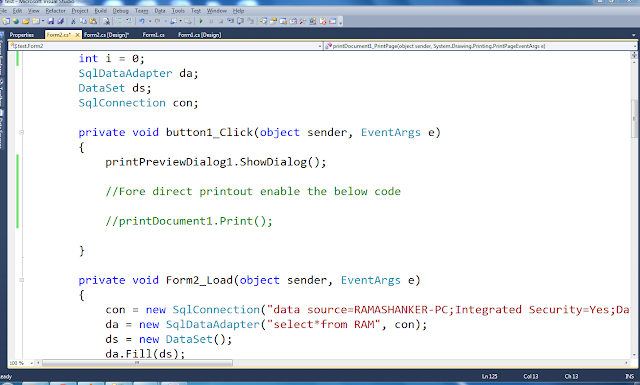Image resolution: width=640 pixels, height=385 pixels.
Task: Click the Stop Debugging square icon
Action: coord(220,21)
